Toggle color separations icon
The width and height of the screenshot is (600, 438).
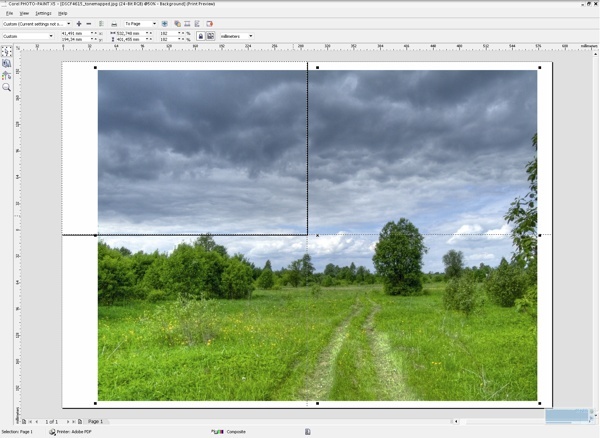(x=178, y=24)
